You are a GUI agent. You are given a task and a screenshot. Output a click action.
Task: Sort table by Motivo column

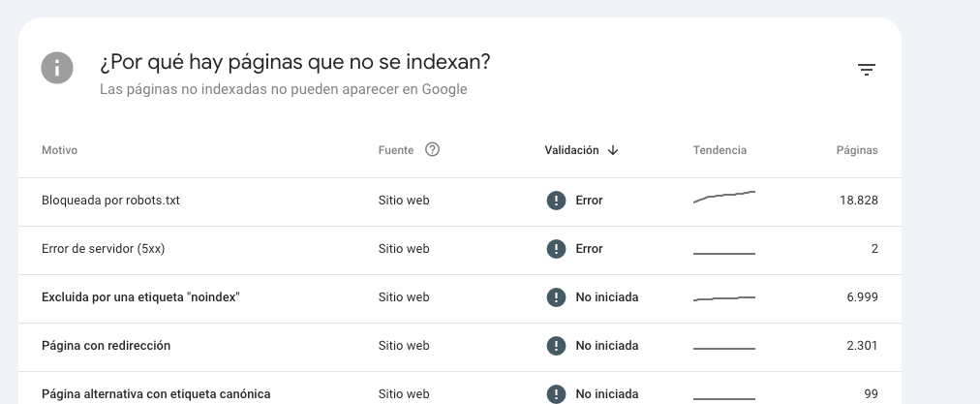click(x=59, y=150)
